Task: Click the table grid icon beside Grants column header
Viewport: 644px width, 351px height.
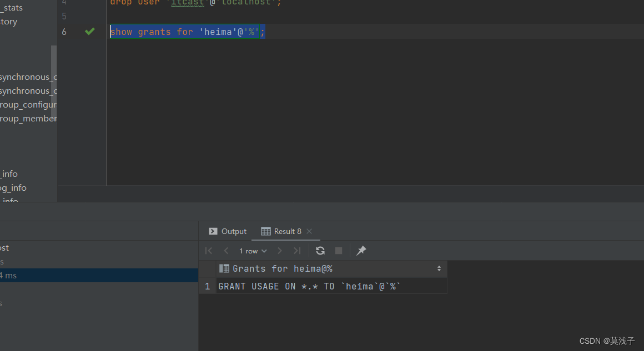Action: click(224, 268)
